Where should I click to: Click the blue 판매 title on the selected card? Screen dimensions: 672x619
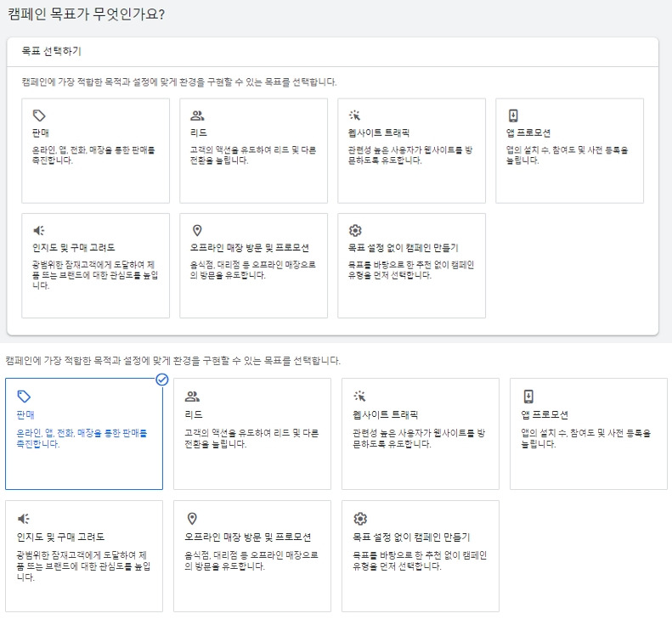click(25, 414)
